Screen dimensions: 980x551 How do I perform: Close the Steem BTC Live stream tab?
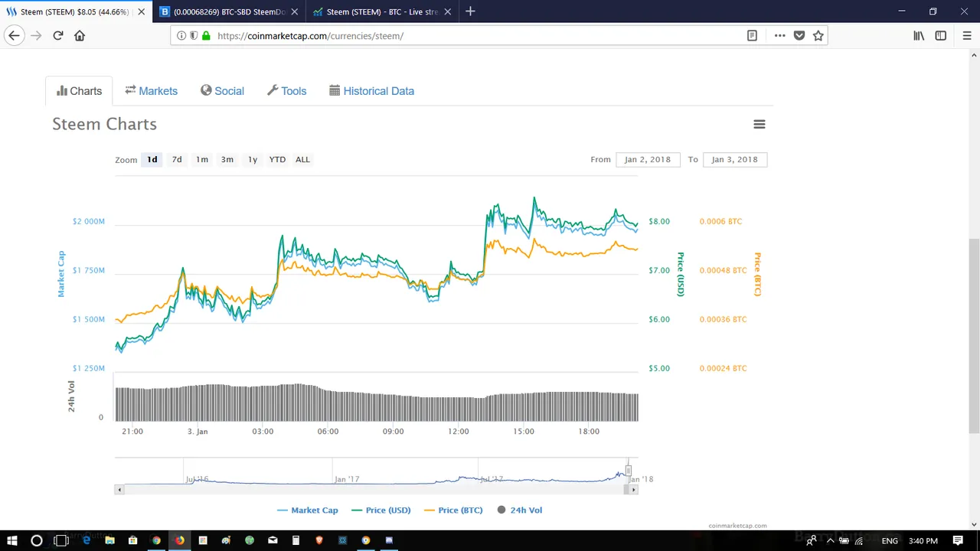[x=448, y=11]
